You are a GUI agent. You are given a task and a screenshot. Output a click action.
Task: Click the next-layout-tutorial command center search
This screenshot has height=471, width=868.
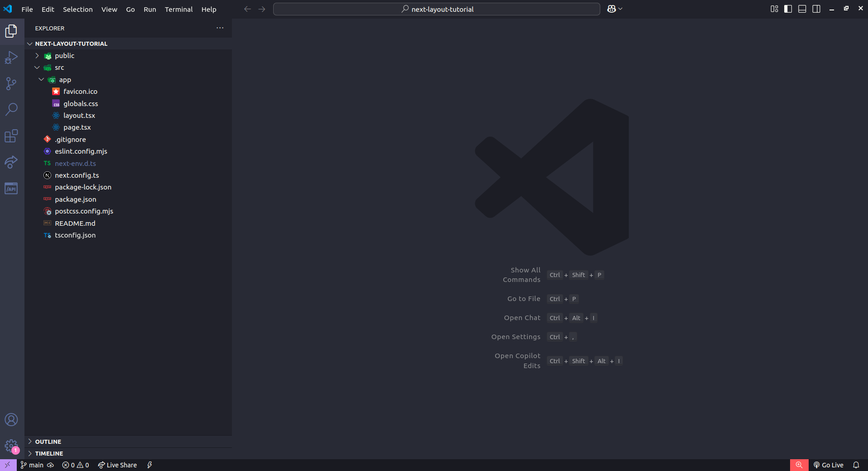tap(437, 9)
